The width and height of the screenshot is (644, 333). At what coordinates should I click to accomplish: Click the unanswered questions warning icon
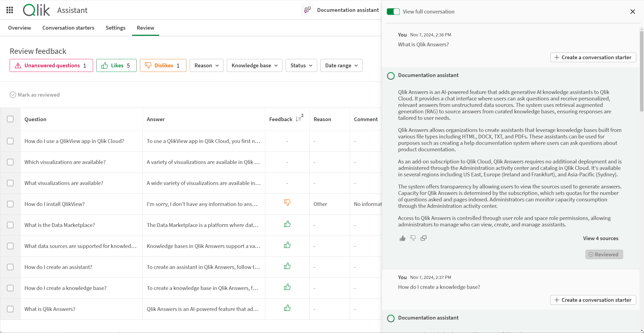click(18, 65)
